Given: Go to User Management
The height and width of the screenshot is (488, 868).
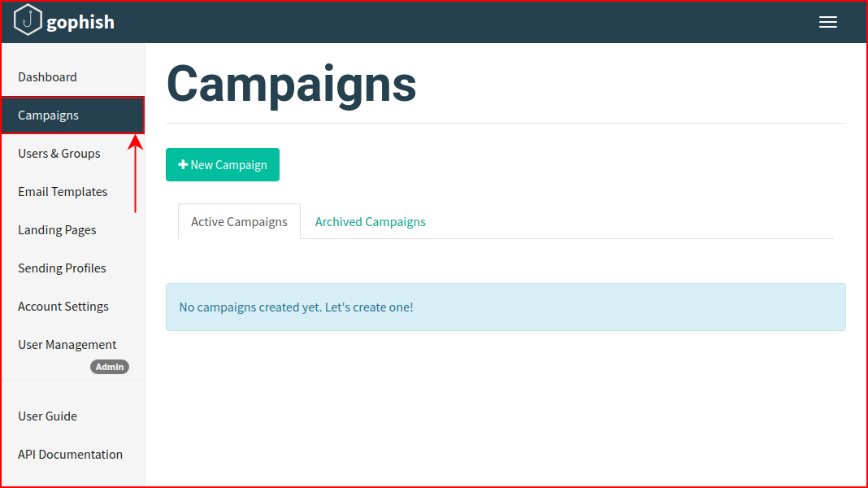Looking at the screenshot, I should coord(67,345).
